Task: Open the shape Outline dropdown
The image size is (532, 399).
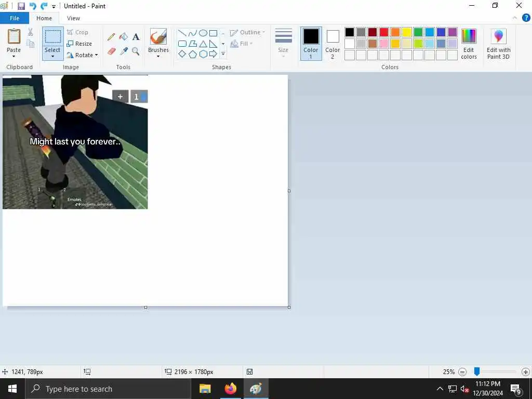Action: [x=248, y=32]
